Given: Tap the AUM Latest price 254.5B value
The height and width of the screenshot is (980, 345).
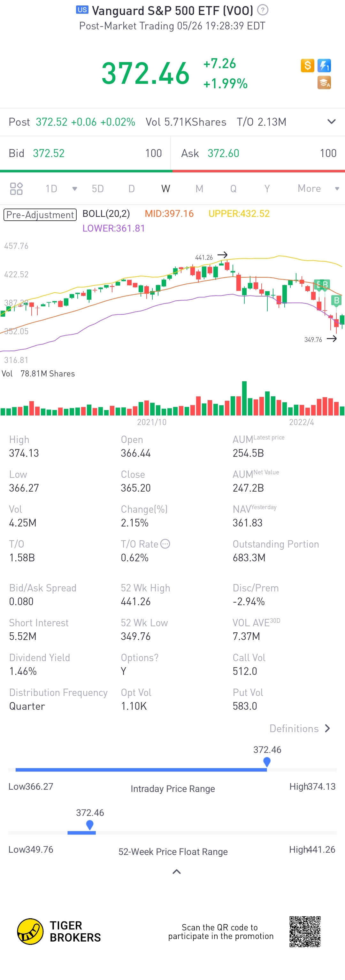Looking at the screenshot, I should tap(248, 453).
